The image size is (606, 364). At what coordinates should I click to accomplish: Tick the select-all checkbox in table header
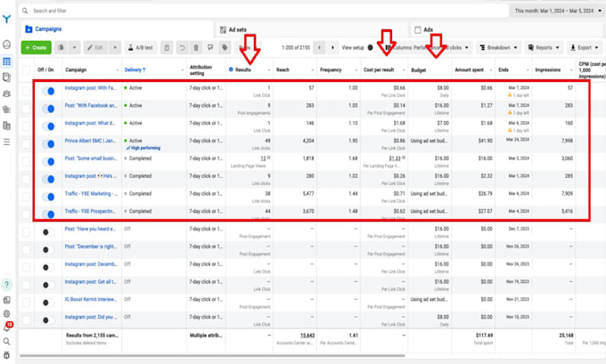coord(26,70)
